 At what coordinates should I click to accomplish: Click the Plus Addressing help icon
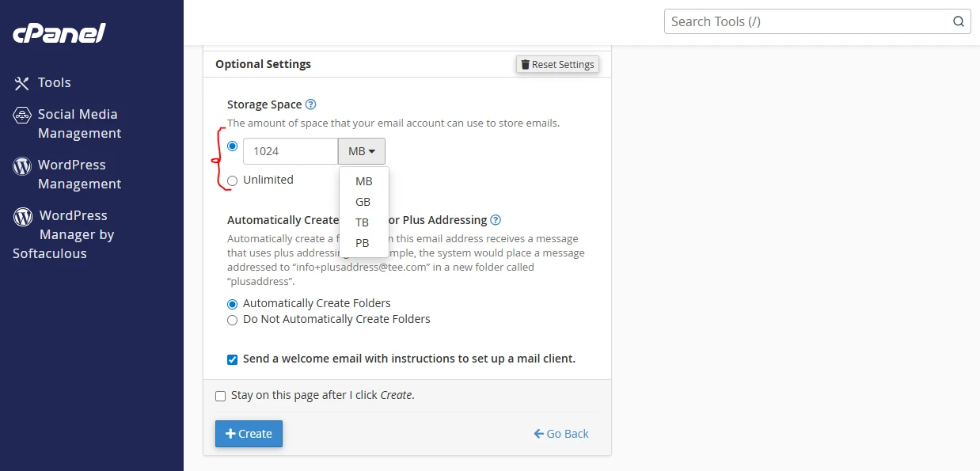[496, 220]
